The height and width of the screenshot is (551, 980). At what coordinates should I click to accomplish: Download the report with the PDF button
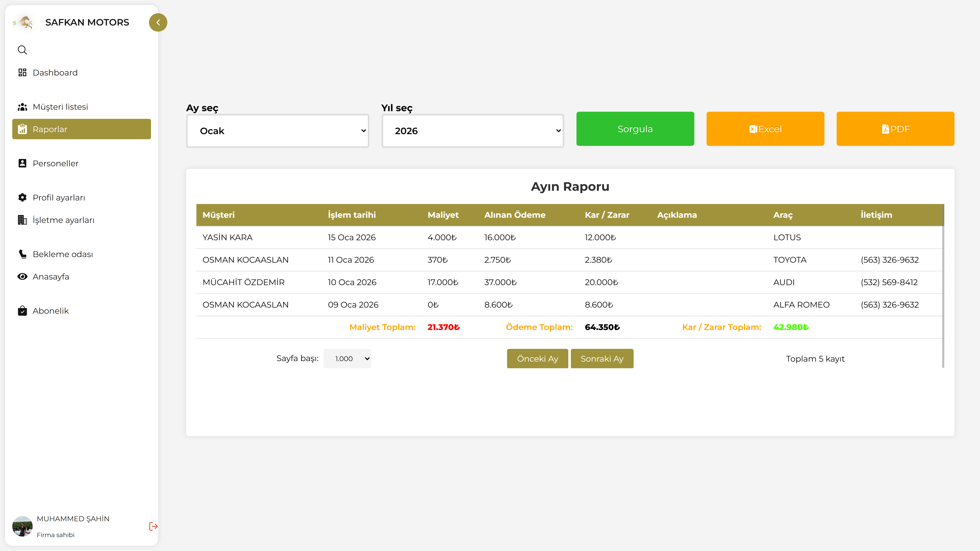(x=895, y=129)
